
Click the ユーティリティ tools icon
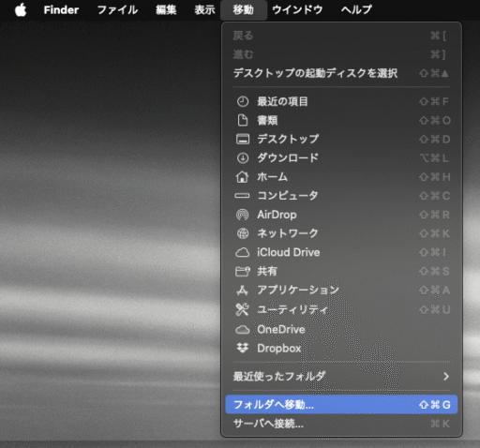coord(243,309)
